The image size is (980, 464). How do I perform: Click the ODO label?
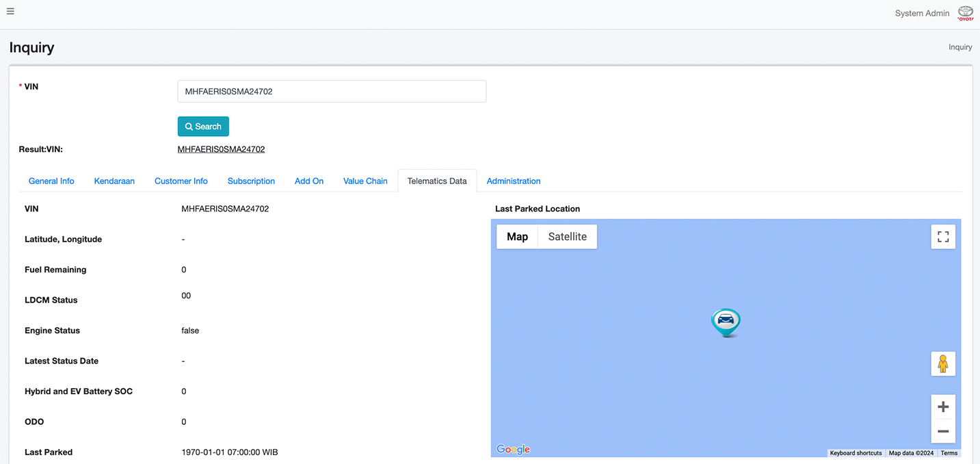[34, 422]
